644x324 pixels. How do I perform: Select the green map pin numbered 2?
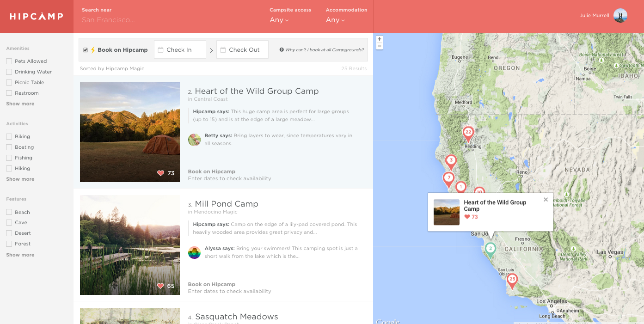[x=490, y=249]
